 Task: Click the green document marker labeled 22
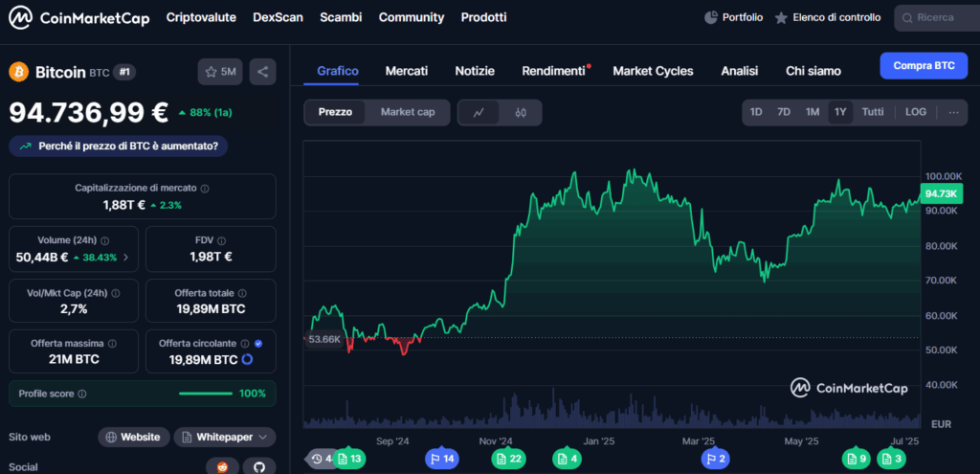[x=508, y=459]
